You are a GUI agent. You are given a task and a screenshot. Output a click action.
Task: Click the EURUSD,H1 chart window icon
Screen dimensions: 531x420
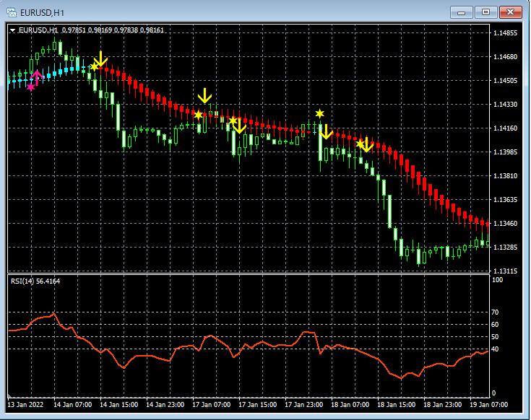click(x=12, y=13)
